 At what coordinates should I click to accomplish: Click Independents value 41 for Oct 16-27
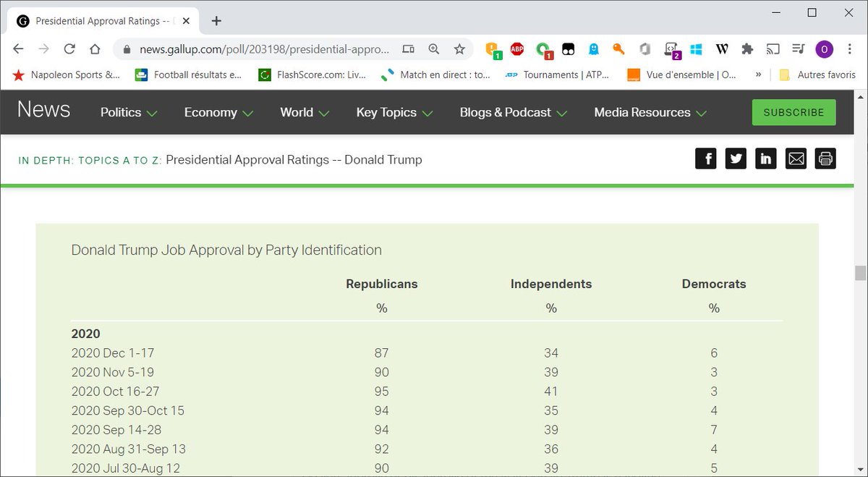(551, 392)
